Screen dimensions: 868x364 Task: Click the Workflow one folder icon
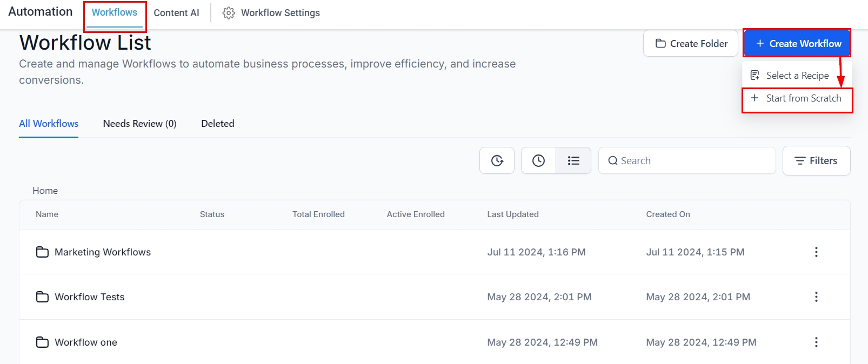(42, 342)
